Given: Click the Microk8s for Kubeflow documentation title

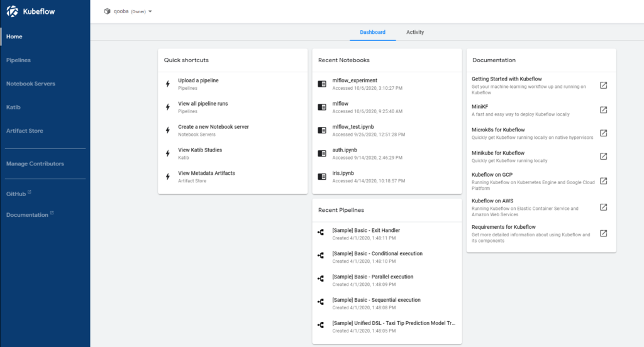Looking at the screenshot, I should pyautogui.click(x=498, y=129).
